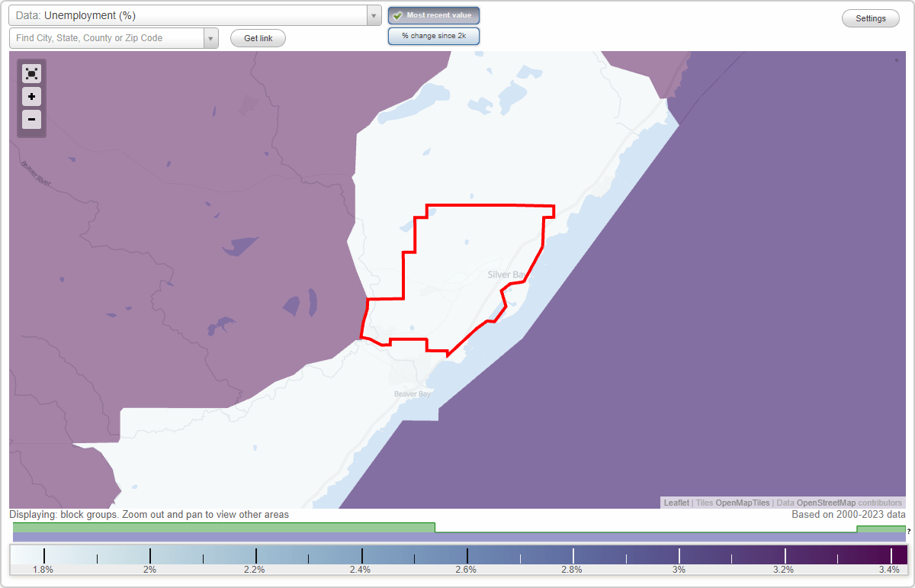Open the Data: Unemployment (%) combo box
The width and height of the screenshot is (915, 588).
click(195, 15)
